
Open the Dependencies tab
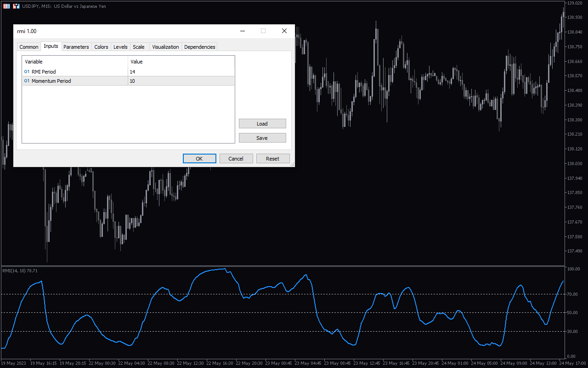[199, 47]
